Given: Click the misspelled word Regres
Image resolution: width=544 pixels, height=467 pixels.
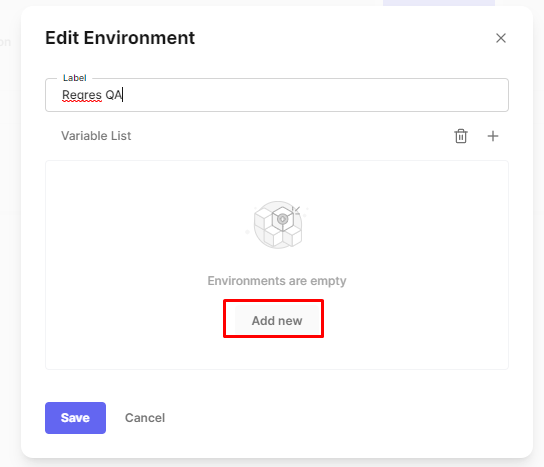Looking at the screenshot, I should pyautogui.click(x=82, y=95).
